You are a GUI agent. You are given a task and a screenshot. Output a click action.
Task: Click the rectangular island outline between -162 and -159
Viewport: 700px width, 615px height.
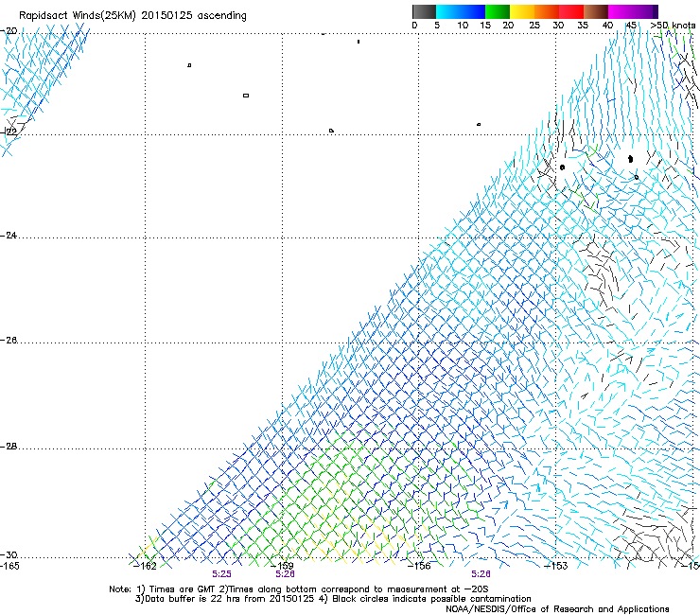pyautogui.click(x=246, y=96)
